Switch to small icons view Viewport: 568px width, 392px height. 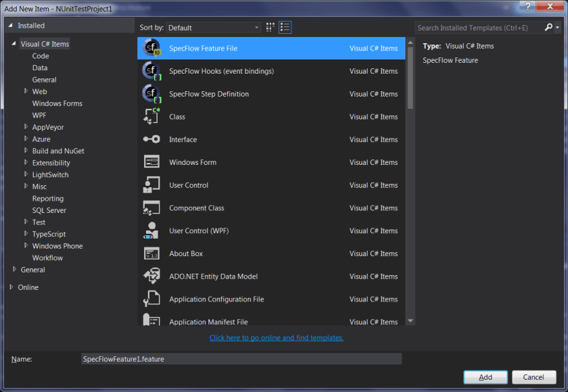tap(269, 27)
